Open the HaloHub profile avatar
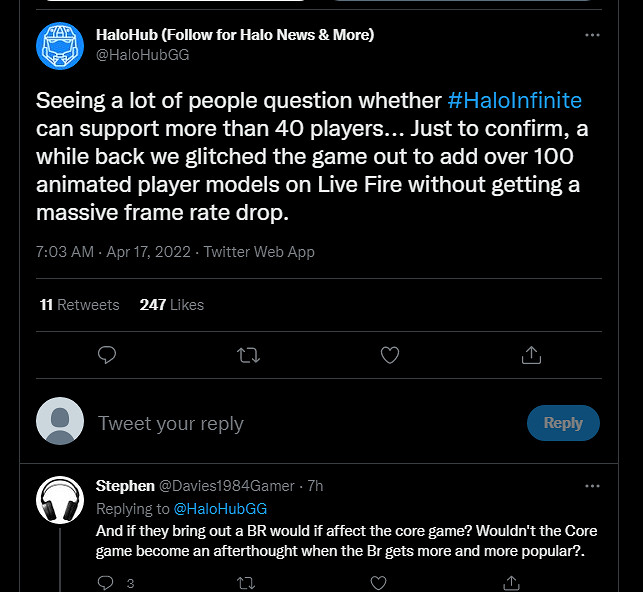Image resolution: width=643 pixels, height=592 pixels. pos(60,45)
